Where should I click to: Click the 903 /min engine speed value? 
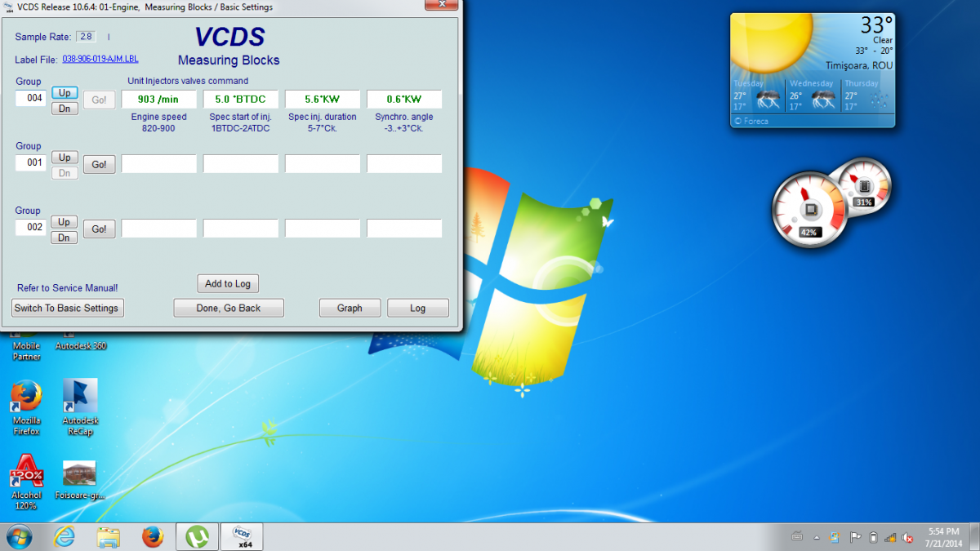click(x=159, y=100)
